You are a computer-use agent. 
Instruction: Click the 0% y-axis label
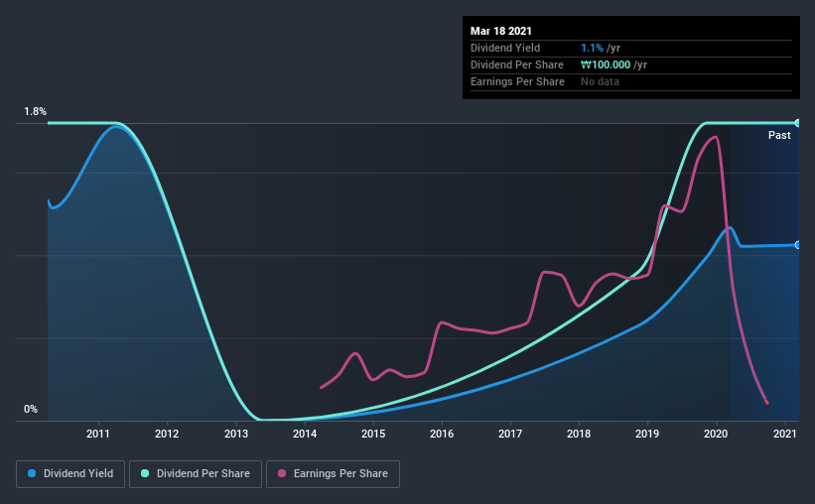(31, 410)
